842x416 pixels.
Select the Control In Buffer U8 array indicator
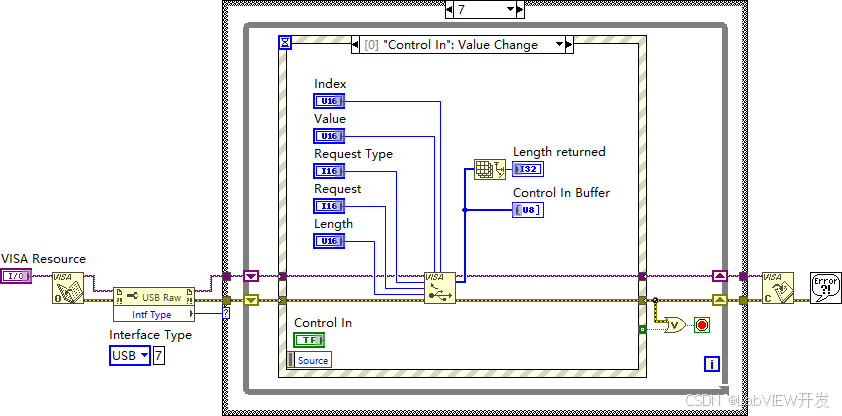tap(528, 210)
